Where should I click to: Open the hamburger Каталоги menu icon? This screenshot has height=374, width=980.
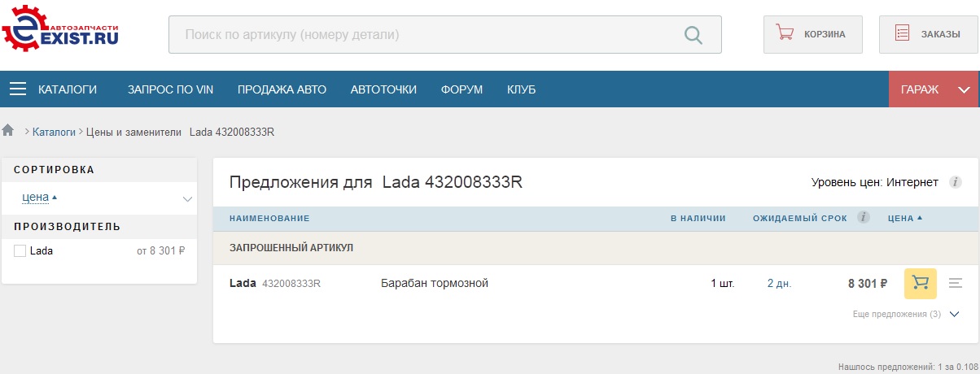(x=19, y=89)
